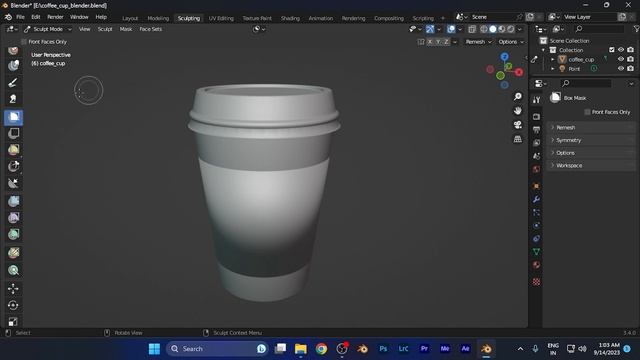Open the Physics properties tab
Screen dimensions: 640x360
(x=536, y=225)
